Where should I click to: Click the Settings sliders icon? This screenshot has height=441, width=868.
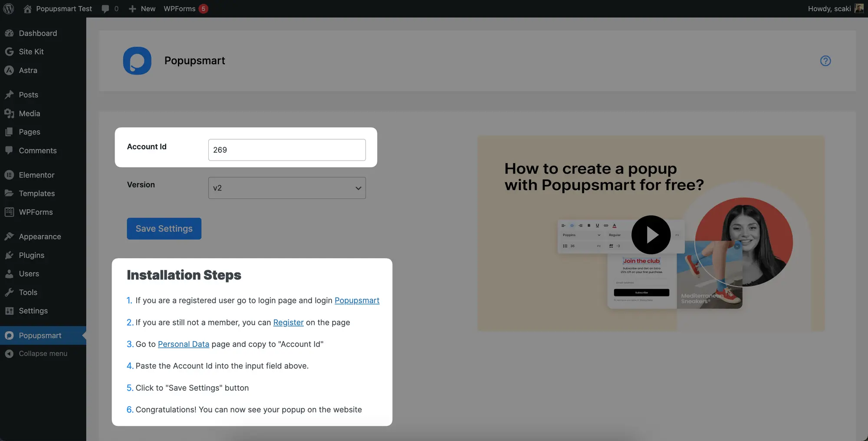click(9, 311)
